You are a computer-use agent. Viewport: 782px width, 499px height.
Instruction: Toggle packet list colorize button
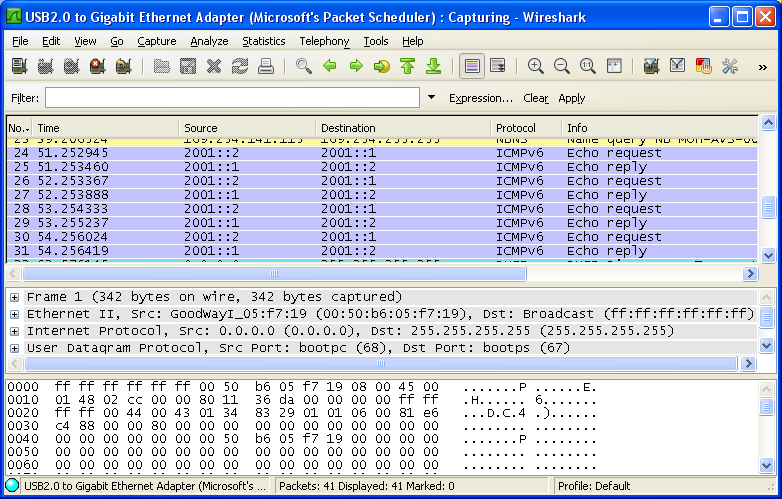pos(472,66)
